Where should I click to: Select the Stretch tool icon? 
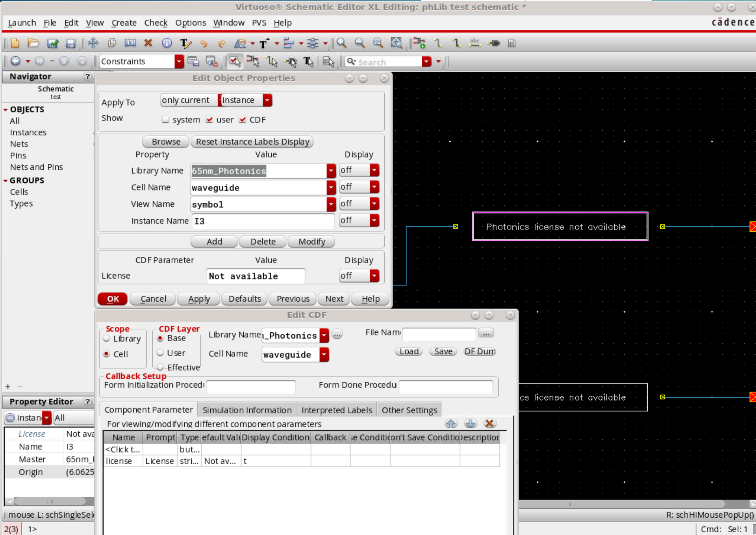coord(130,43)
